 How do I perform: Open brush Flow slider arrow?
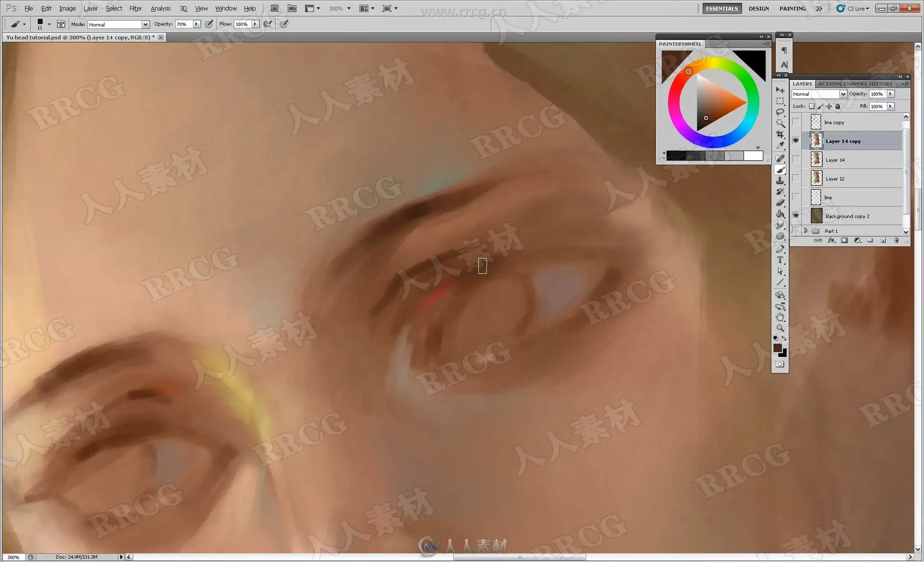click(x=255, y=24)
